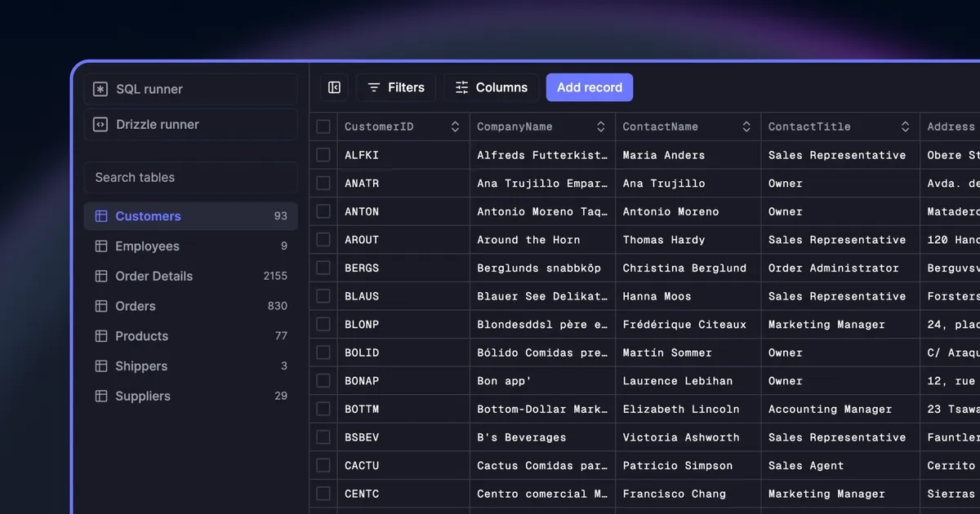Click the Products table icon
The width and height of the screenshot is (980, 514).
(101, 336)
